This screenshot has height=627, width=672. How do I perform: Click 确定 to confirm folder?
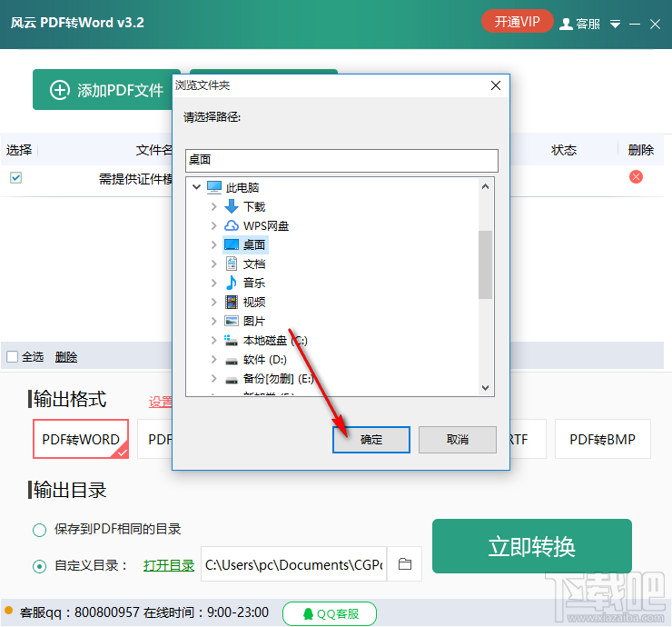pos(371,440)
